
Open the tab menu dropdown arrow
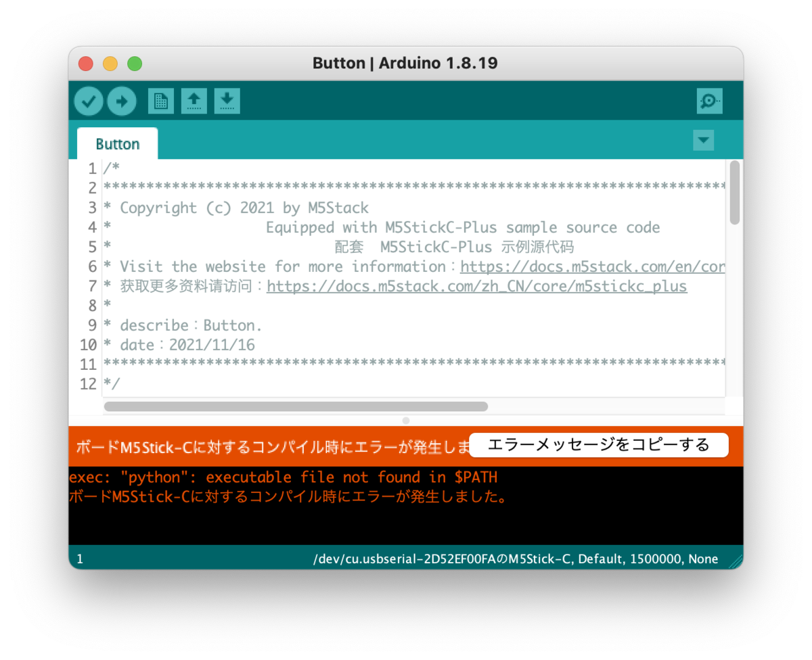tap(704, 141)
